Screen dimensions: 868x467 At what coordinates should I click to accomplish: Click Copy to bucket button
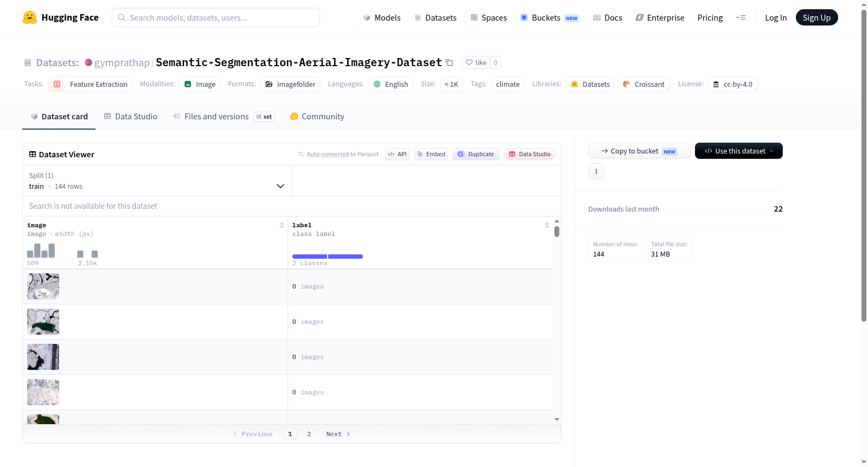(x=639, y=151)
